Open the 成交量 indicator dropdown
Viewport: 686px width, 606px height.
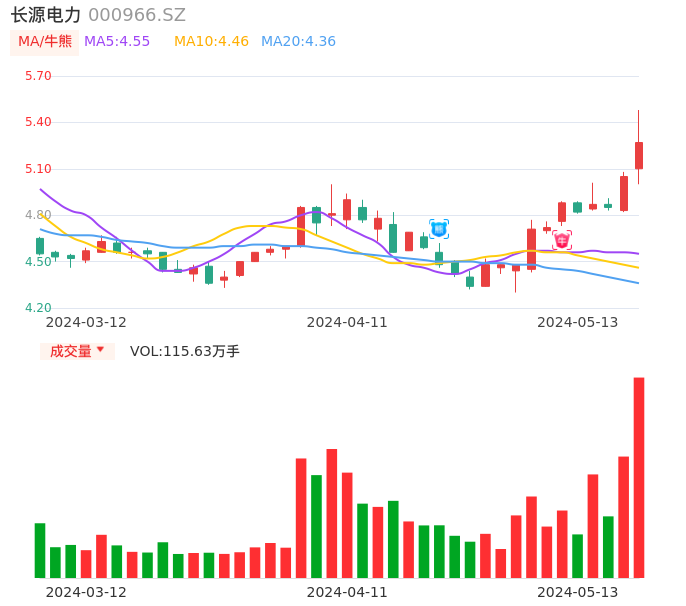[77, 351]
